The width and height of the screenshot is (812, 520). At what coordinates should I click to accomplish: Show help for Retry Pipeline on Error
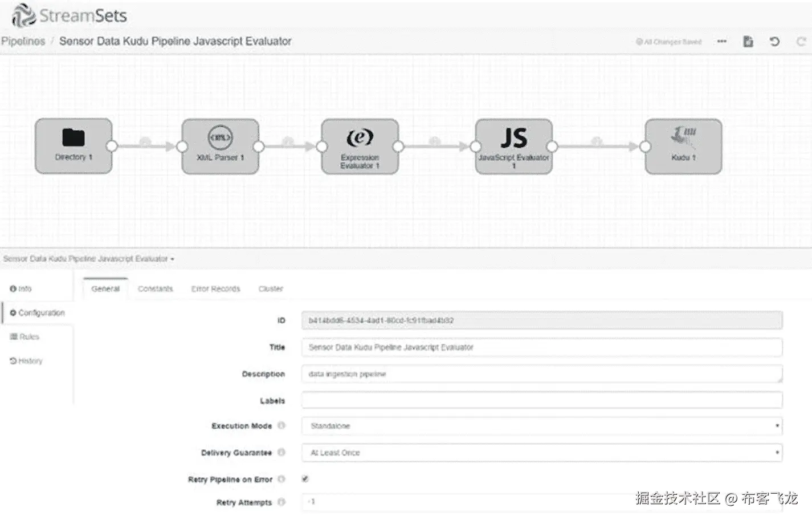click(281, 480)
